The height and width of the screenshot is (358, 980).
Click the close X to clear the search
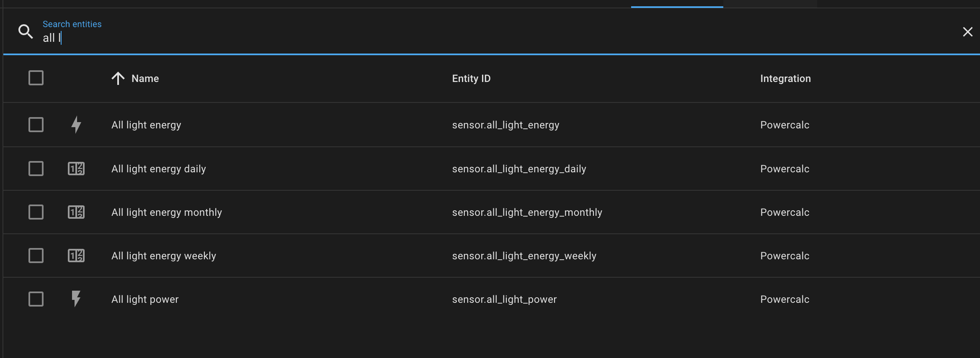point(967,32)
